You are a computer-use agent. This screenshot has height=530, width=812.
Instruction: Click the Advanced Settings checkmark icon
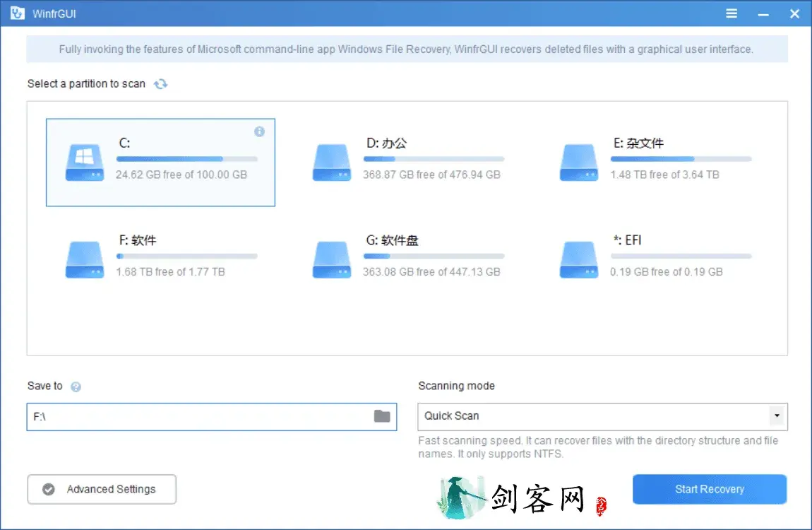49,489
